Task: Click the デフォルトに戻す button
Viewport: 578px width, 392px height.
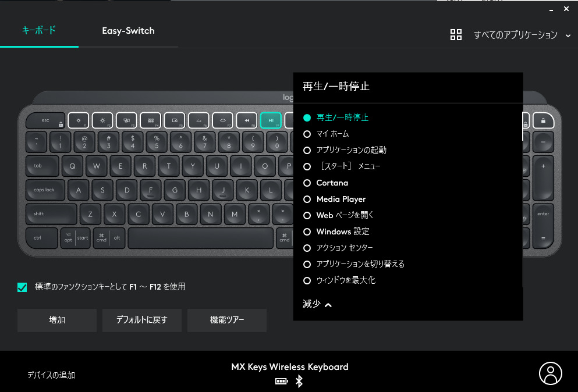Action: [142, 320]
